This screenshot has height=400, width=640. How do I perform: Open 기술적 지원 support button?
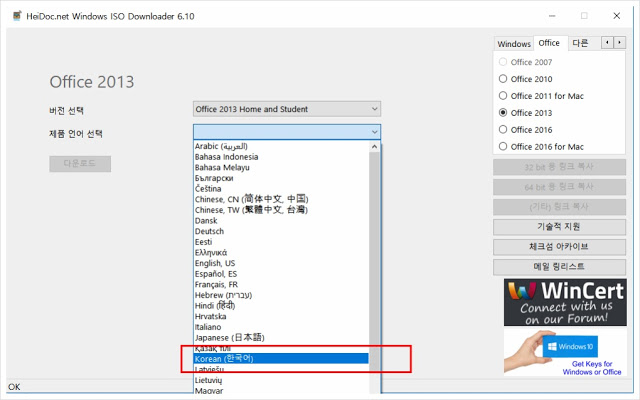point(559,227)
